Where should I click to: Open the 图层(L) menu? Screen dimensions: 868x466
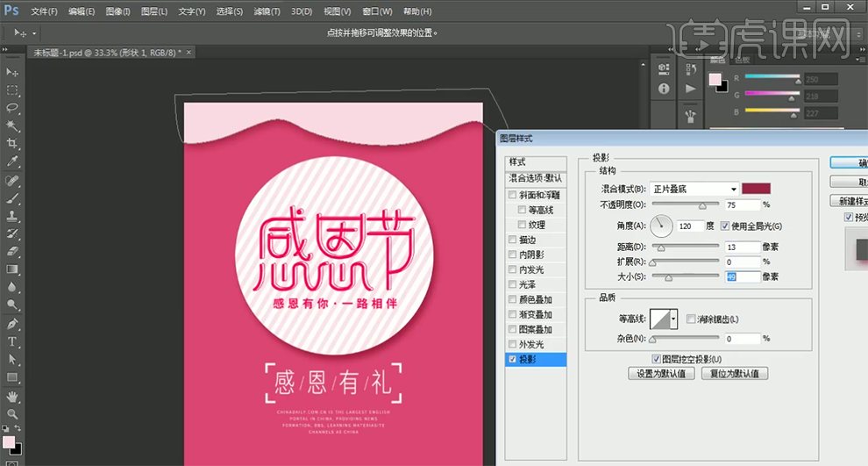[x=154, y=11]
